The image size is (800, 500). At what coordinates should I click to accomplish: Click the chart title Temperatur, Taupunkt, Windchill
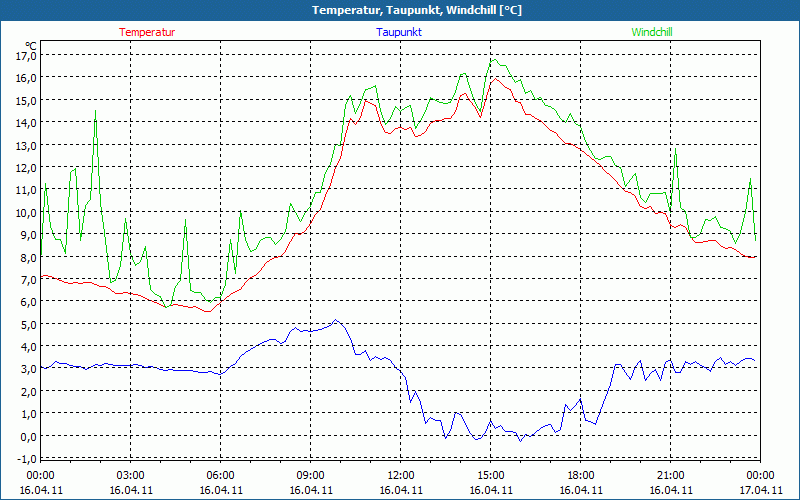[x=417, y=10]
